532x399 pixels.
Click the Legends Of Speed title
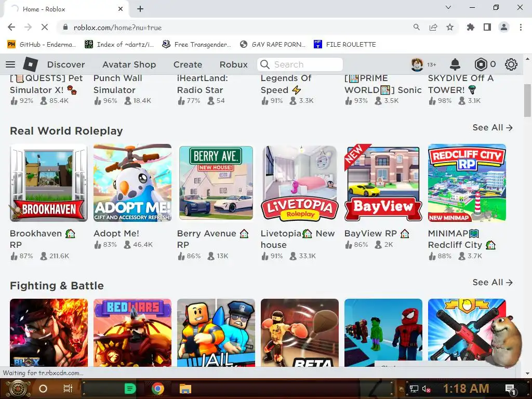click(x=286, y=84)
